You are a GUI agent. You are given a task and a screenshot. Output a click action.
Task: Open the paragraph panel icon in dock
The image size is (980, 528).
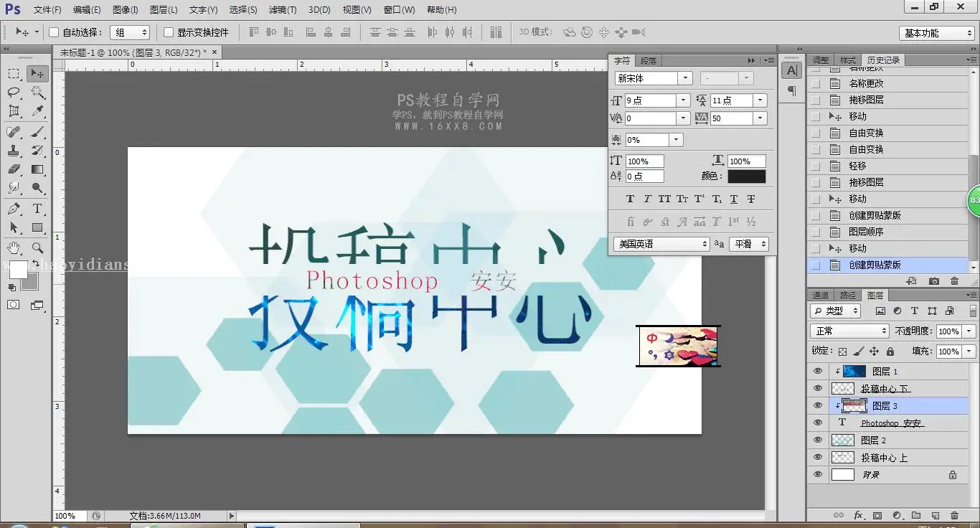791,90
